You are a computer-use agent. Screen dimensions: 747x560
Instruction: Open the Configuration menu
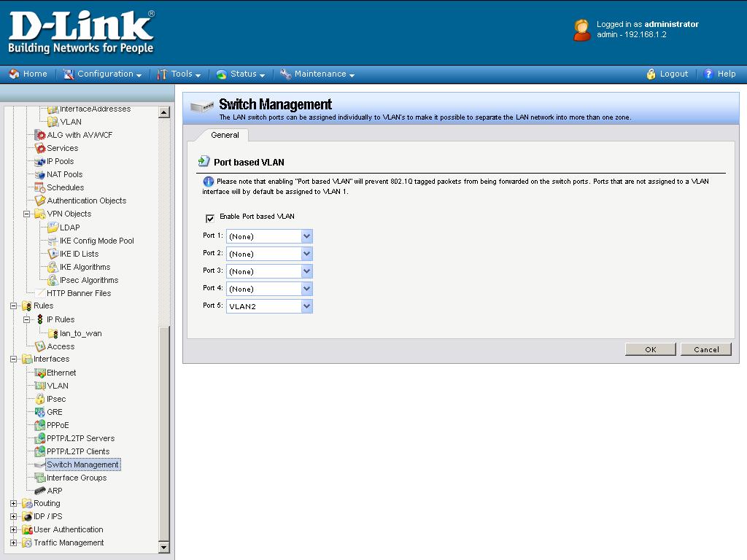(x=103, y=74)
